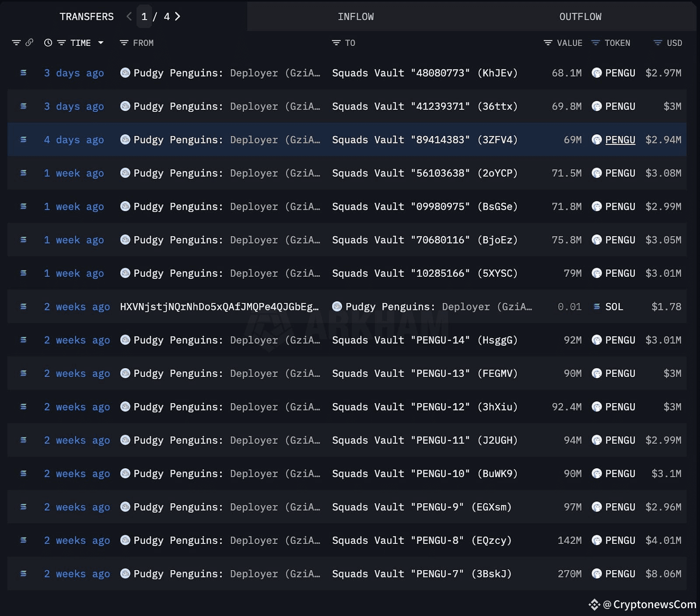Click the 75.8M value cell
700x616 pixels.
pos(567,240)
